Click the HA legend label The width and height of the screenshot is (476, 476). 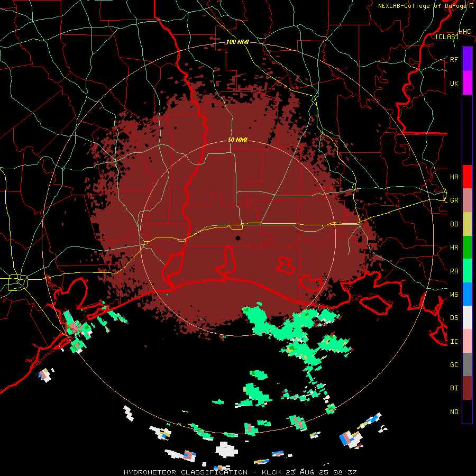454,177
